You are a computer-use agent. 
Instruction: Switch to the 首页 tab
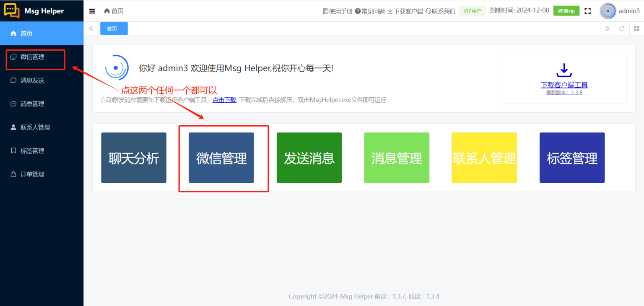pos(114,29)
